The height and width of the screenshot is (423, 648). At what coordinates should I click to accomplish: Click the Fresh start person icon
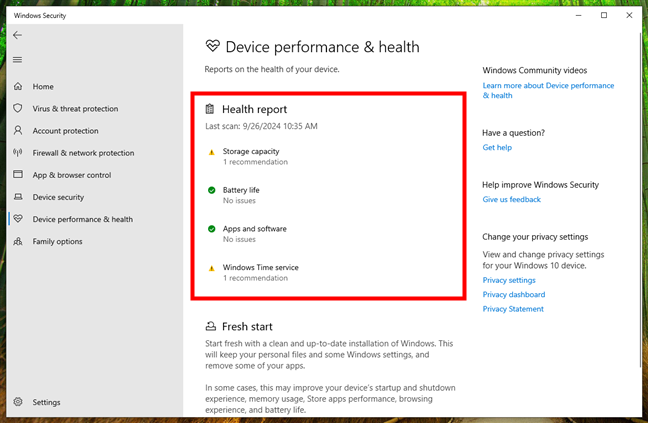tap(210, 326)
